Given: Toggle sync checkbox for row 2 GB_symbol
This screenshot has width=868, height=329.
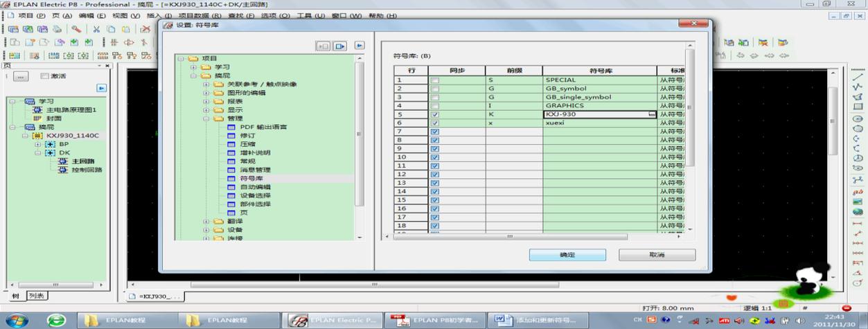Looking at the screenshot, I should [435, 89].
